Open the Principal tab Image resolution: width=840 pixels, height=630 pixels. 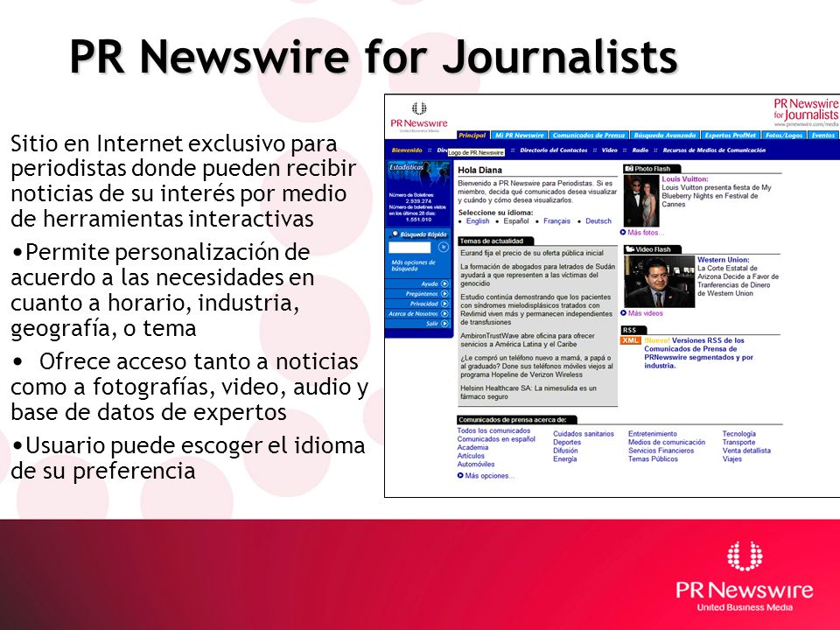pyautogui.click(x=472, y=136)
